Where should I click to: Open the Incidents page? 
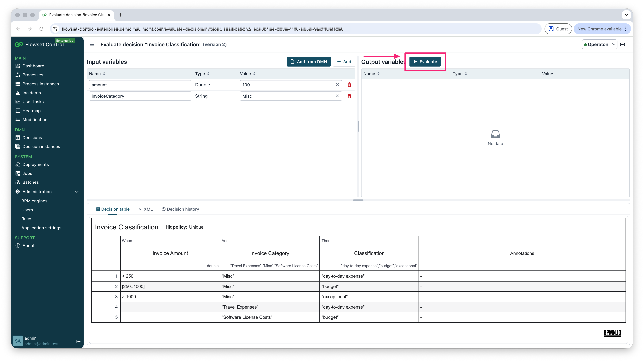tap(31, 93)
